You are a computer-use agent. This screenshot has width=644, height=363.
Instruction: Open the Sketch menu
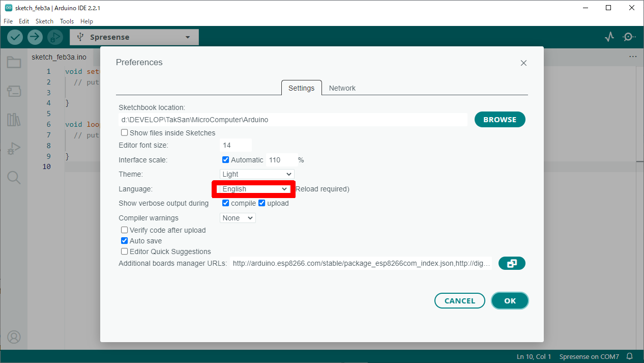tap(44, 21)
